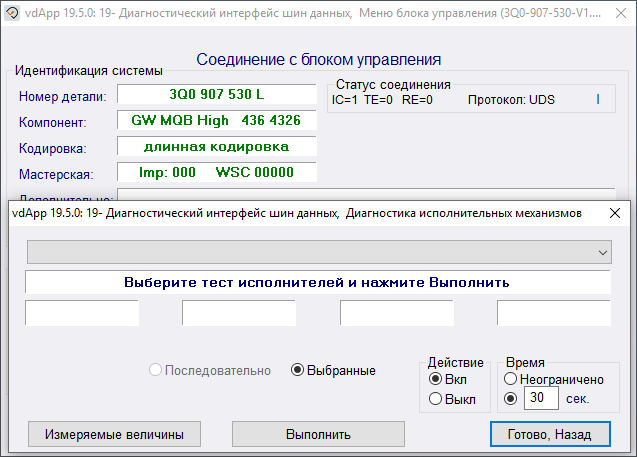Select the "Выбранные" radio option
The width and height of the screenshot is (637, 457).
tap(297, 370)
